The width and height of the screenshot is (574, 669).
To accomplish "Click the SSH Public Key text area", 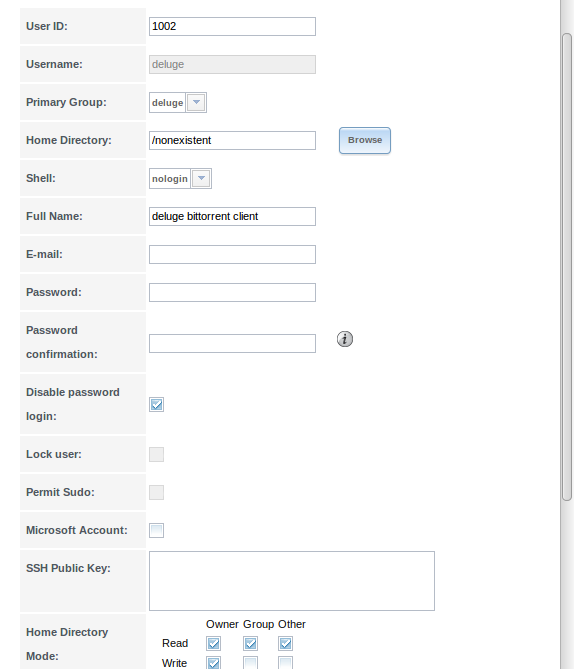I will point(292,581).
